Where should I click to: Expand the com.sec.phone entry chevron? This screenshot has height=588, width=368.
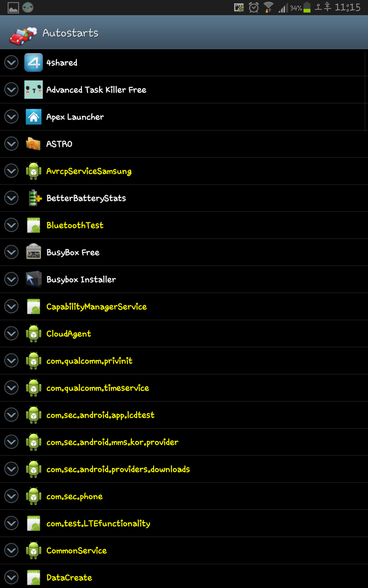point(11,496)
